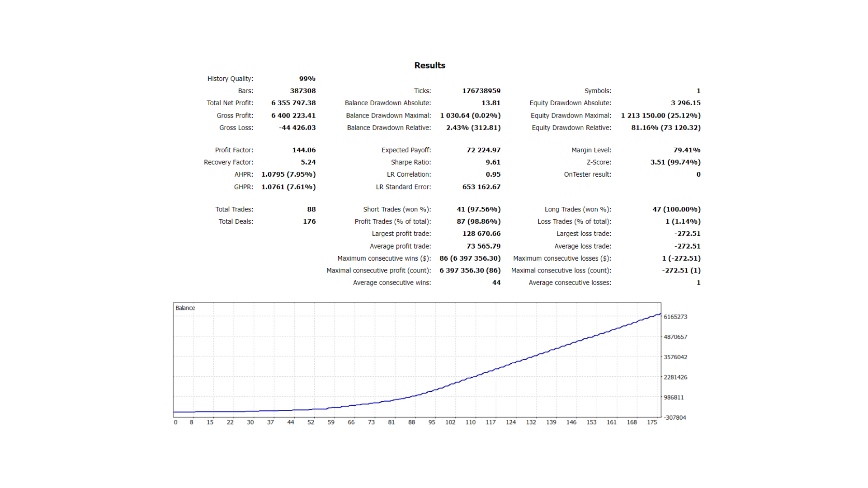This screenshot has height=488, width=868.
Task: Click the Equity Drawdown Relative figure
Action: point(665,128)
